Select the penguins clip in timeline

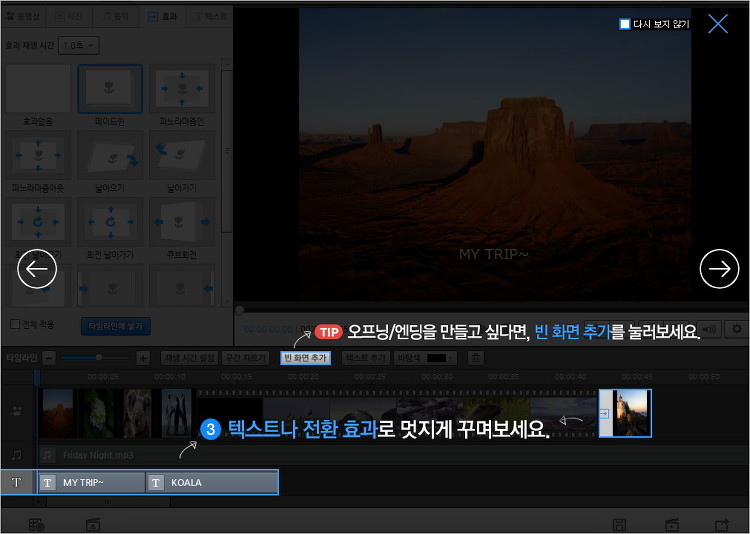[176, 413]
